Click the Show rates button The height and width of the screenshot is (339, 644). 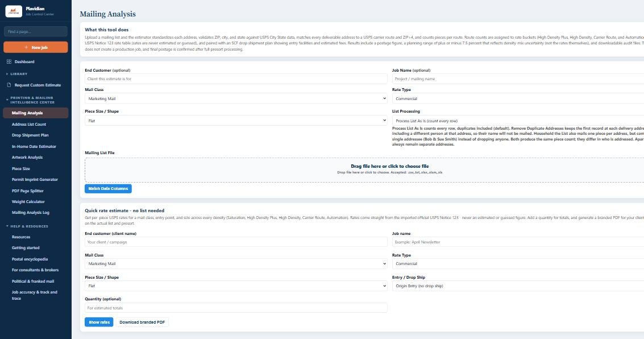[99, 322]
